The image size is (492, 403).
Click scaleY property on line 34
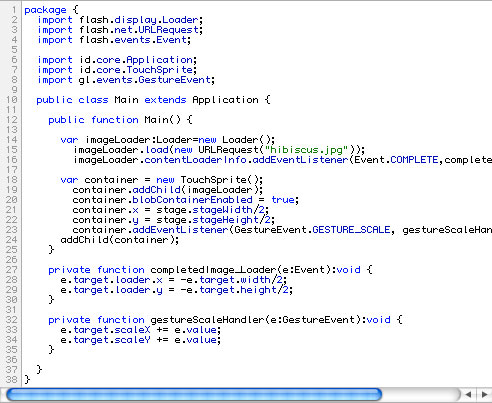pyautogui.click(x=132, y=340)
